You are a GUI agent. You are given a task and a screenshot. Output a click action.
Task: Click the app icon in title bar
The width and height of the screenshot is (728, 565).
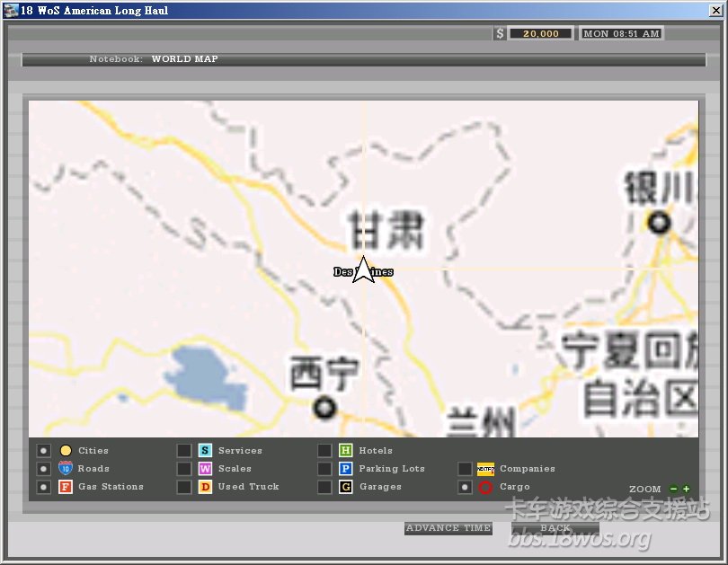11,10
